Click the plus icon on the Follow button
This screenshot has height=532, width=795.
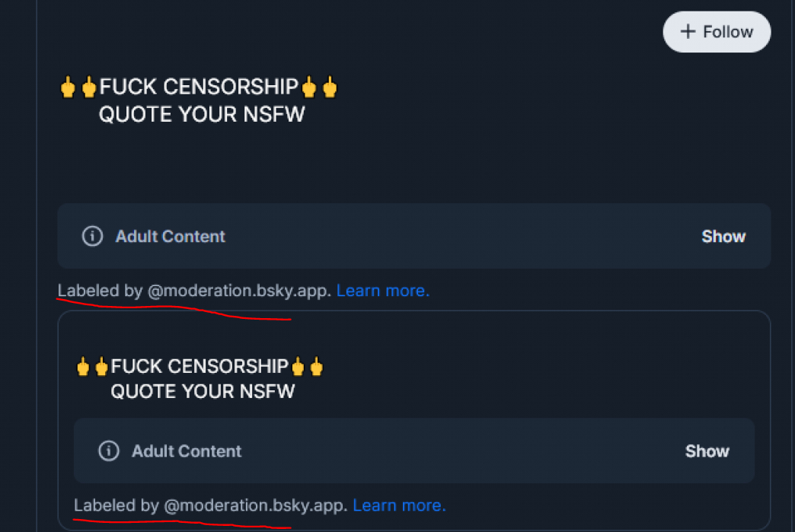tap(688, 32)
